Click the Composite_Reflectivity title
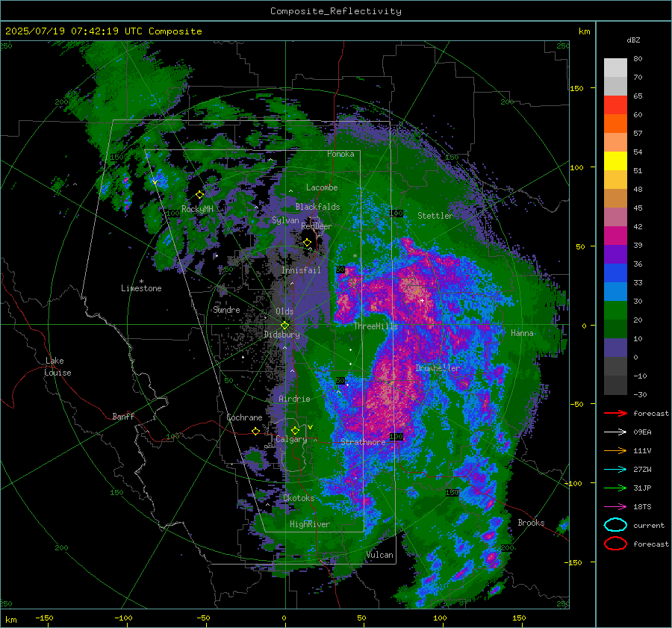This screenshot has width=672, height=628. (x=335, y=11)
